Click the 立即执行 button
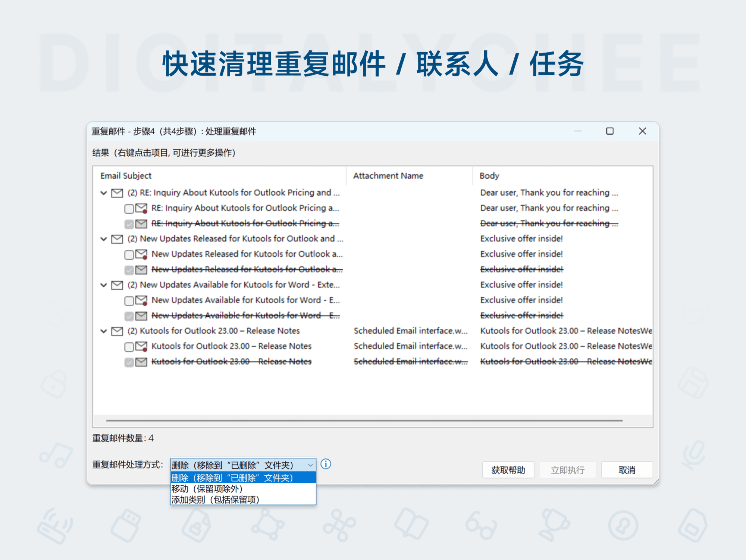The image size is (746, 560). click(x=567, y=470)
